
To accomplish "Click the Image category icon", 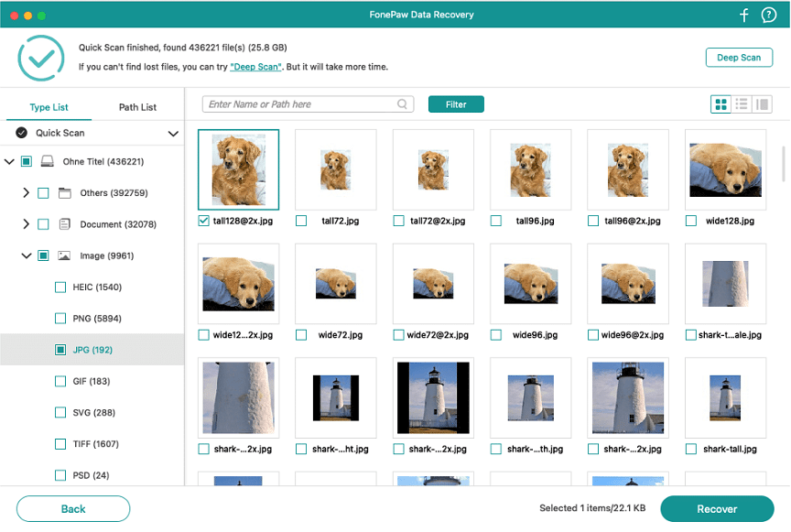I will 64,255.
